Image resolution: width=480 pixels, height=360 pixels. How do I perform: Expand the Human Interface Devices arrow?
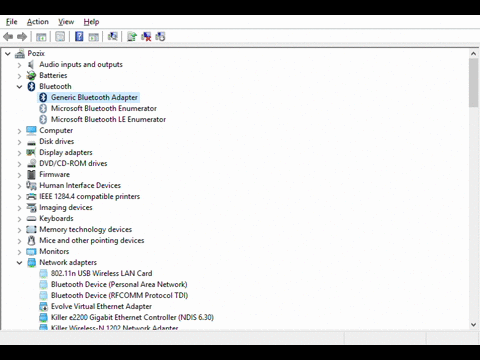tap(19, 186)
